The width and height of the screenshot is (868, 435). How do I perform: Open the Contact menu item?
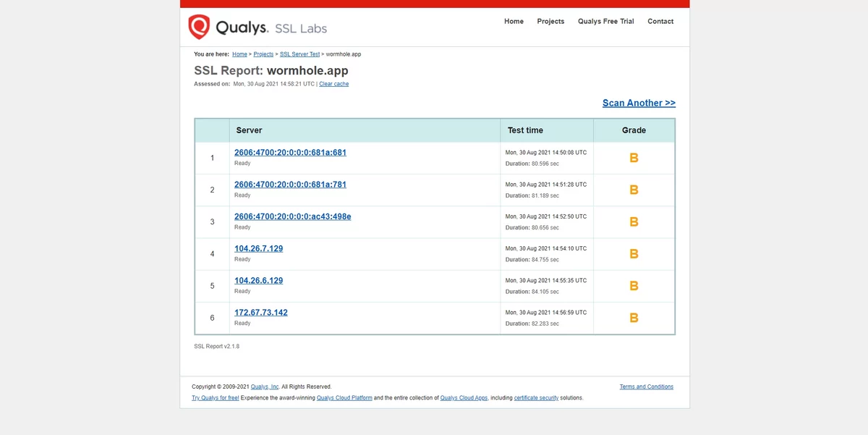(x=660, y=22)
